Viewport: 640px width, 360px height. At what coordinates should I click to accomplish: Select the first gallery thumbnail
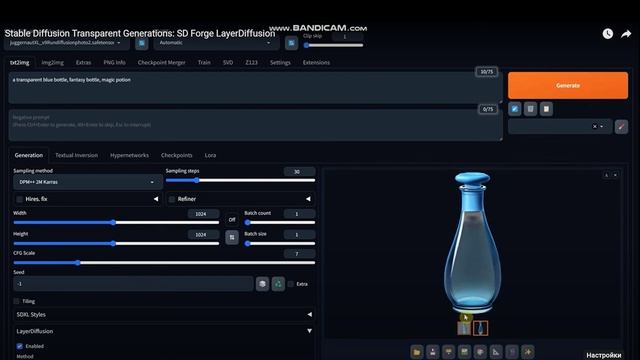pos(464,329)
